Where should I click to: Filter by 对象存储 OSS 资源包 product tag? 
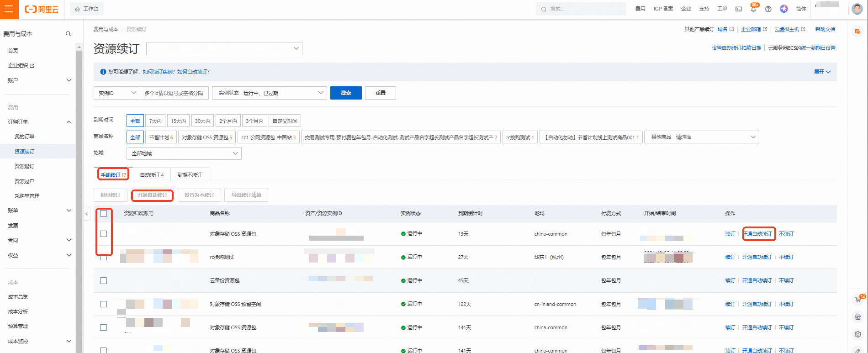coord(207,137)
